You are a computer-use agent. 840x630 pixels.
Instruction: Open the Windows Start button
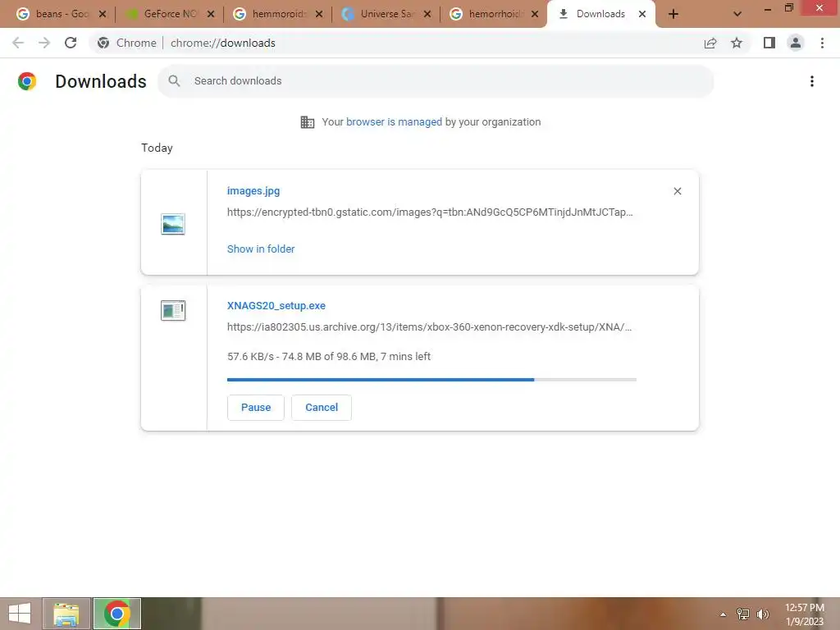click(20, 614)
